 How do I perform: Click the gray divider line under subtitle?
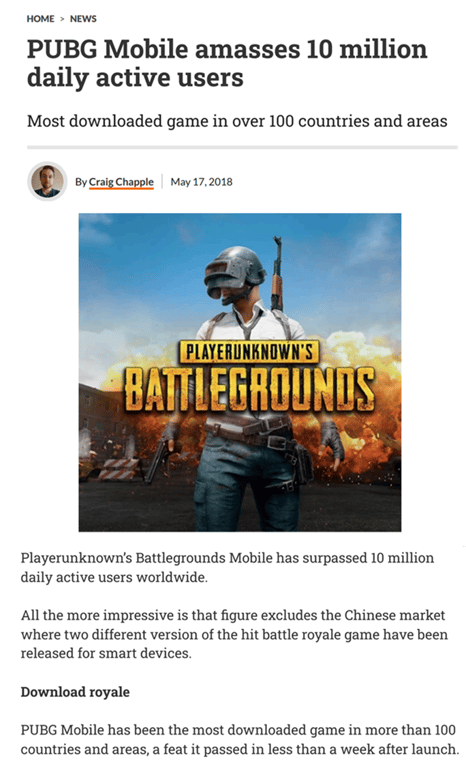click(242, 147)
